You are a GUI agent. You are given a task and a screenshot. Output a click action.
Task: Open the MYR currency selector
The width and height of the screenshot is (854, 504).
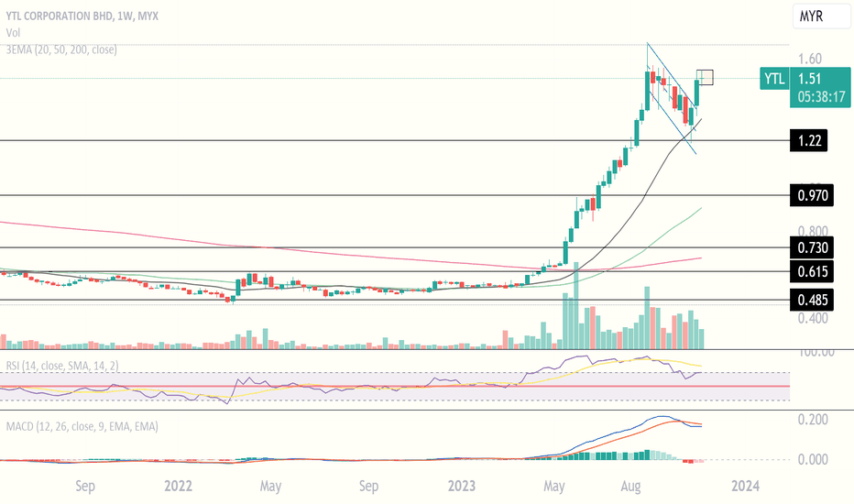[x=821, y=16]
